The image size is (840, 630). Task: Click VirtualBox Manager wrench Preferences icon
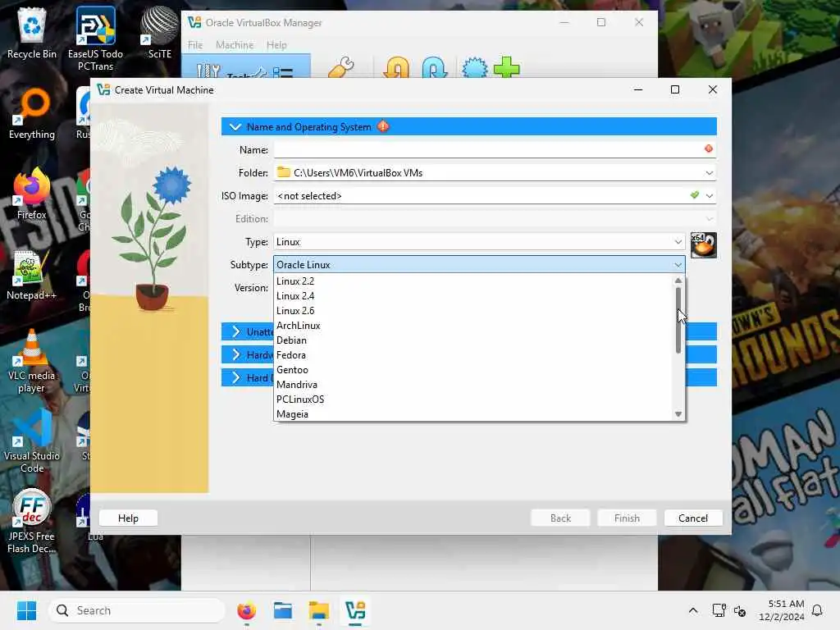[x=341, y=67]
